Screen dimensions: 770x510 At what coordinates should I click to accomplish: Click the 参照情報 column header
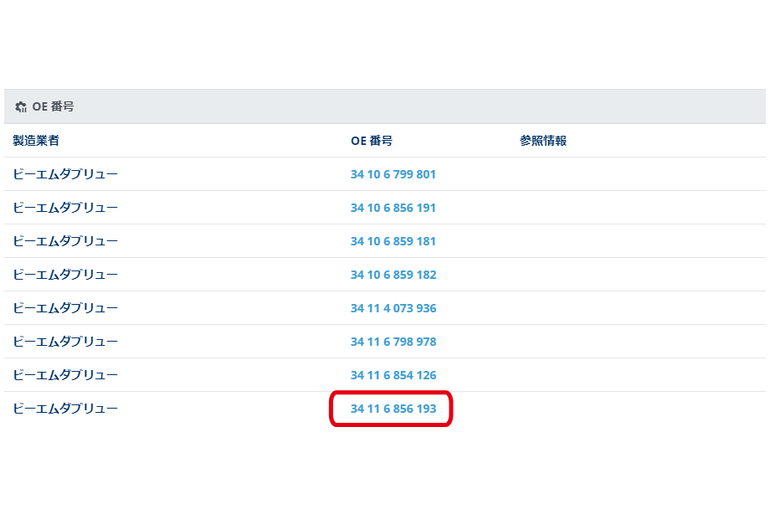[543, 141]
